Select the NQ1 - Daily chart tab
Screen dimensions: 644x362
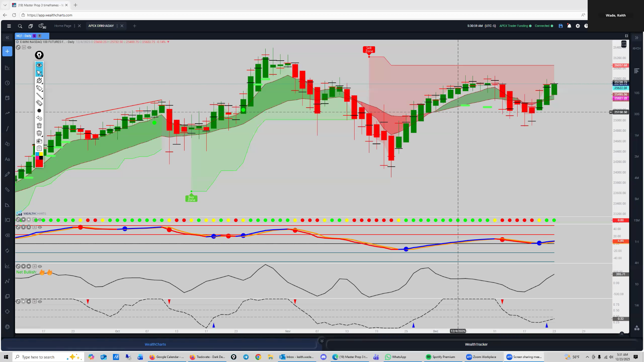tap(24, 36)
